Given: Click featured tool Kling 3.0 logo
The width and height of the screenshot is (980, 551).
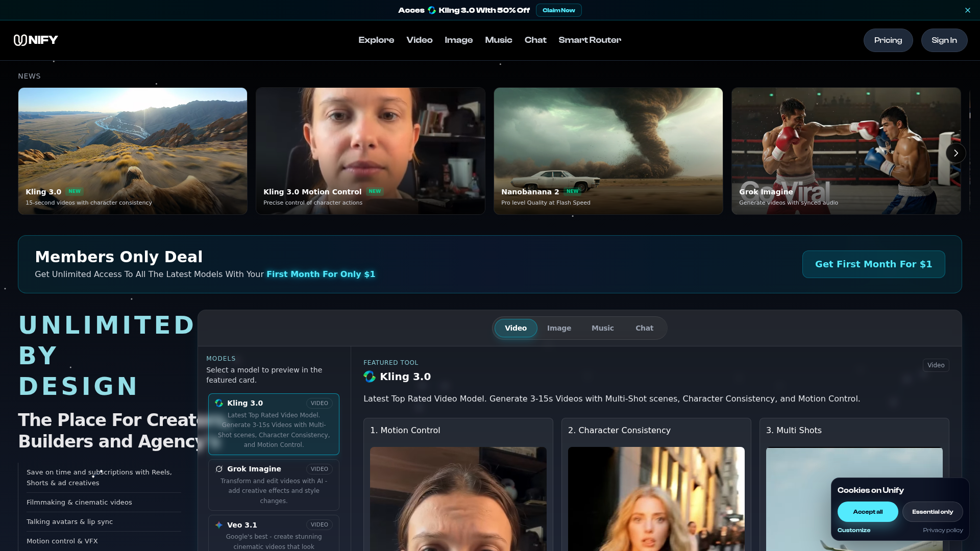Looking at the screenshot, I should point(370,377).
